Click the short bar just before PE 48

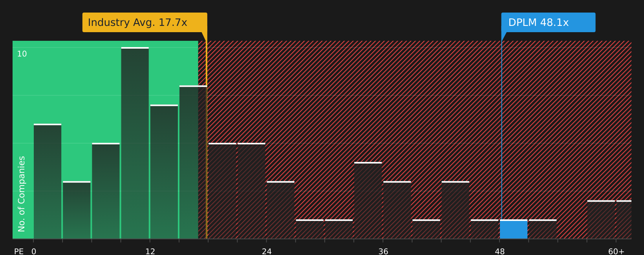pyautogui.click(x=485, y=229)
